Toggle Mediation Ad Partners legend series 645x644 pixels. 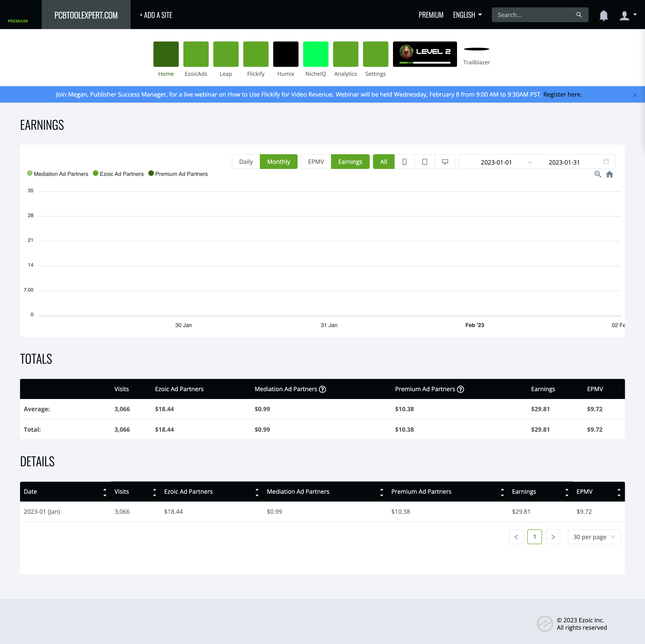point(57,174)
